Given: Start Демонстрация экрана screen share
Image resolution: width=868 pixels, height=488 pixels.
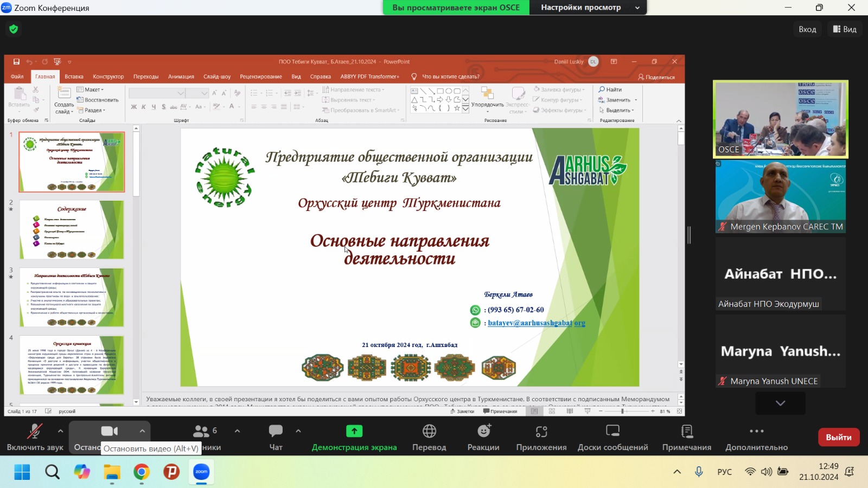Looking at the screenshot, I should 354,437.
